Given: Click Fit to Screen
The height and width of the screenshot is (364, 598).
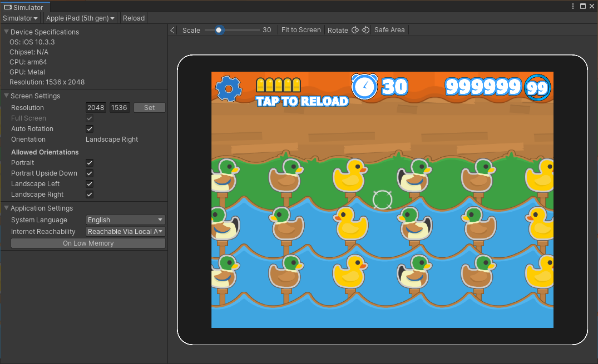Looking at the screenshot, I should (301, 29).
